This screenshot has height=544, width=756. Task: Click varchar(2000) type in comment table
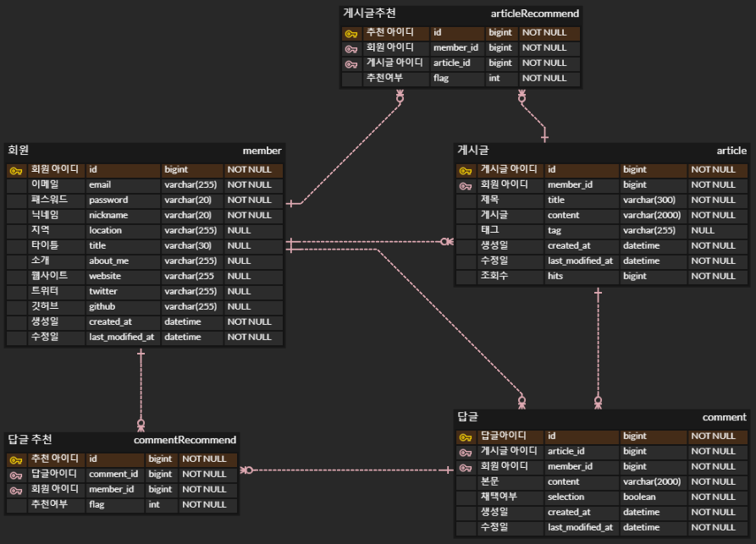point(651,481)
